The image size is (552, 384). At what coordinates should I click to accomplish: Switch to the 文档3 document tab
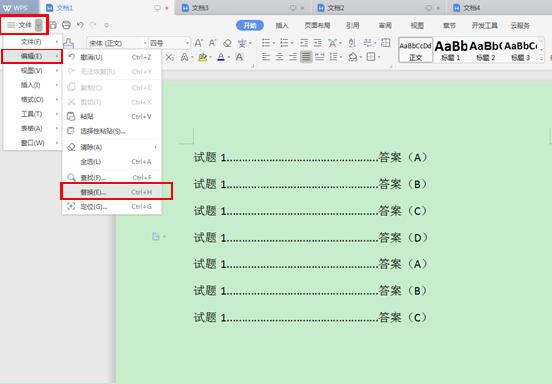[x=243, y=8]
